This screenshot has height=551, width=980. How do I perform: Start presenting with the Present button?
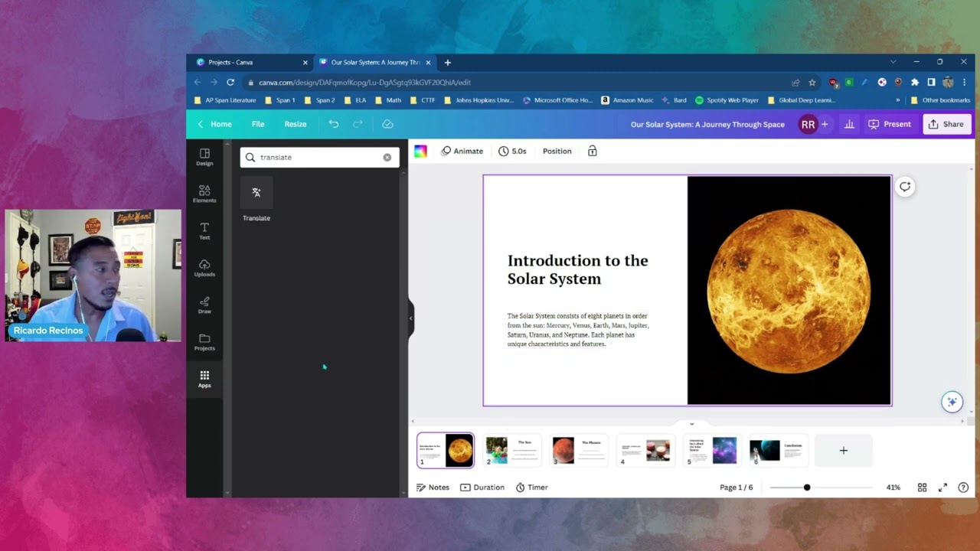(x=890, y=124)
